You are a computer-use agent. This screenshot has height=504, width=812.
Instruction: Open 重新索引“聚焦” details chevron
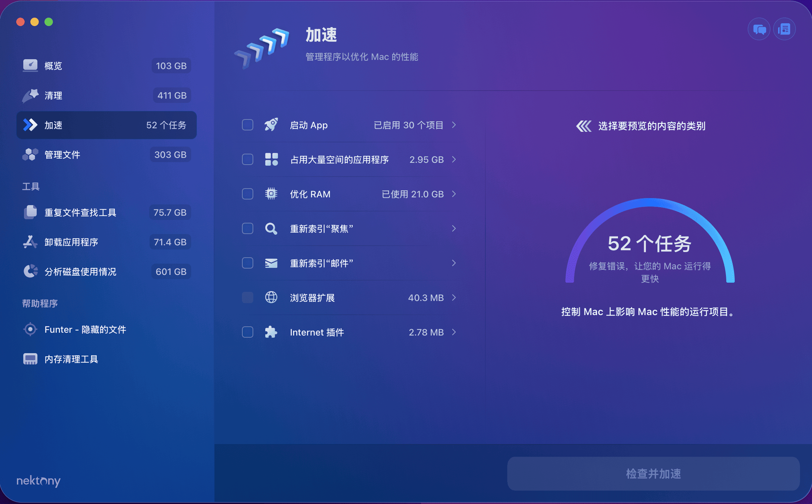coord(454,228)
